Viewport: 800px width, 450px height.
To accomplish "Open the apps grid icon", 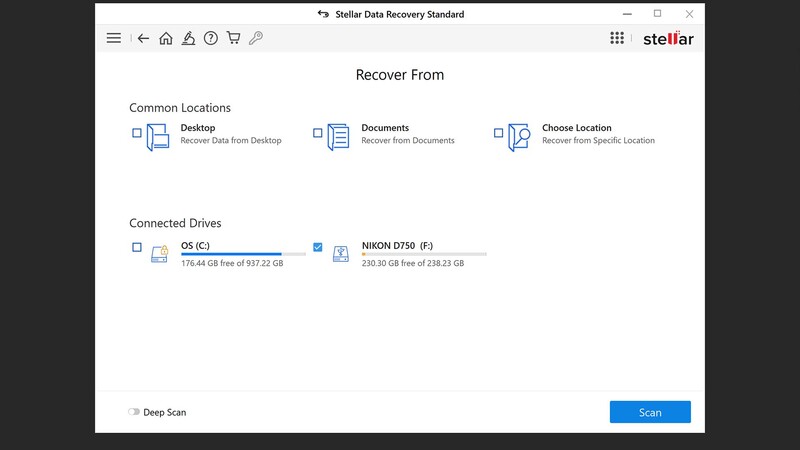I will [617, 38].
